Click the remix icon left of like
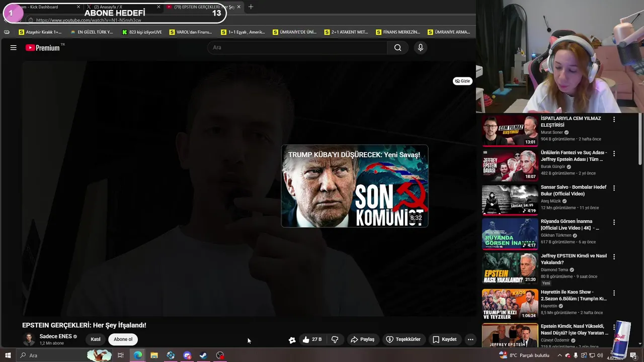This screenshot has width=644, height=362. tap(292, 340)
